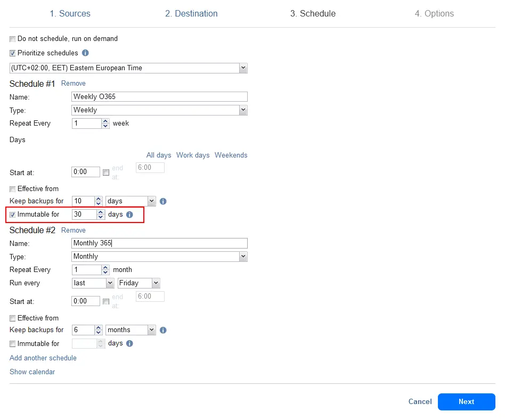Image resolution: width=505 pixels, height=420 pixels.
Task: Click Schedule #1 Start at time field
Action: (86, 172)
